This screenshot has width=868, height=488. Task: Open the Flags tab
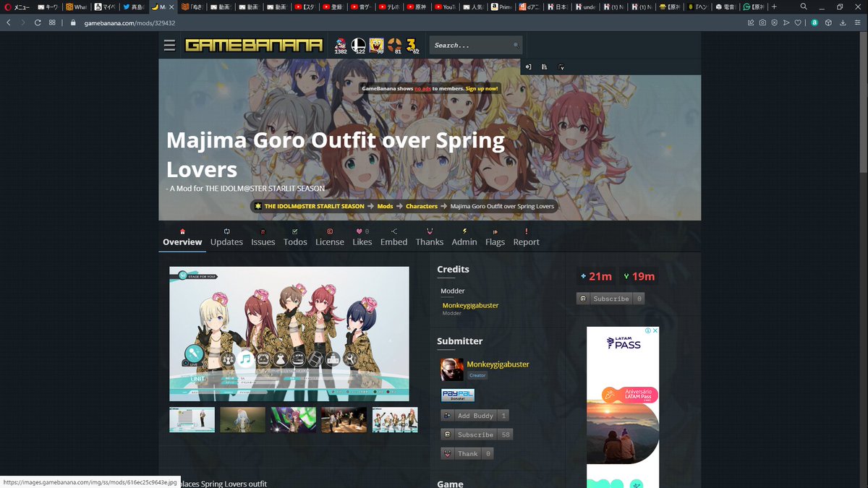[495, 237]
